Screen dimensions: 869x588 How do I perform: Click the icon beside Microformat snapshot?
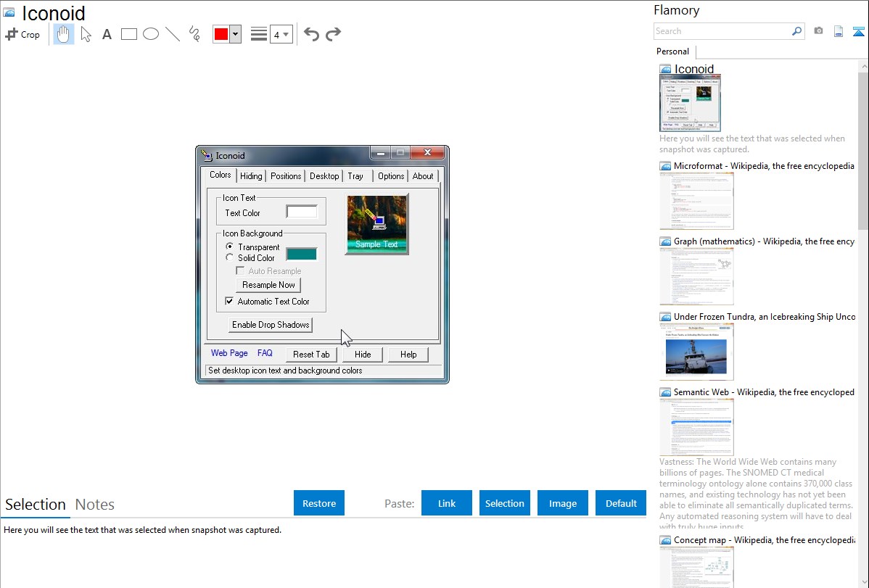tap(665, 166)
